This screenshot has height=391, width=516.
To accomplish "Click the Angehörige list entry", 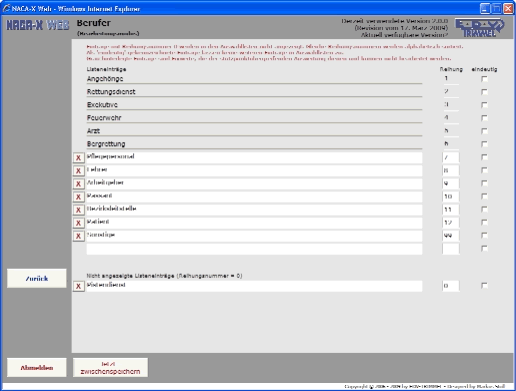I will [x=254, y=79].
